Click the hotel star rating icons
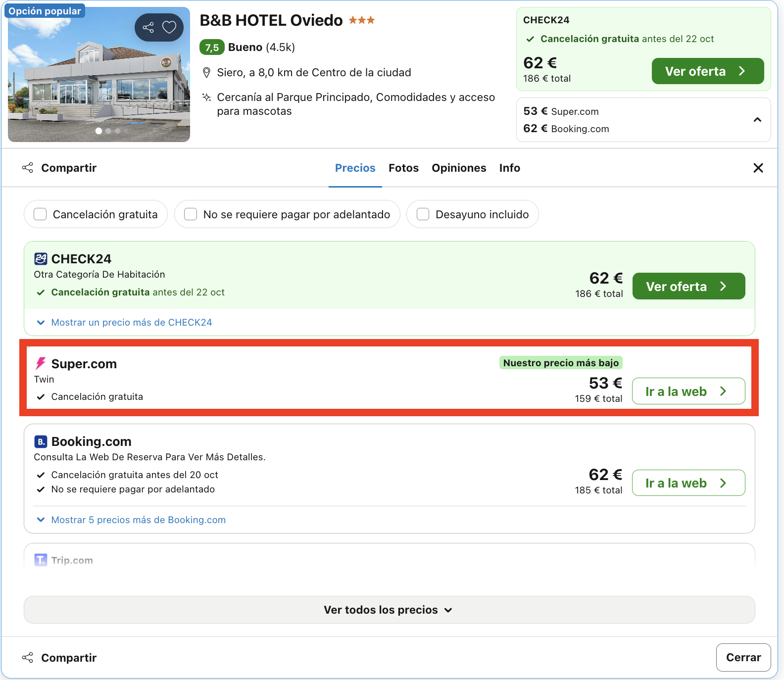 (362, 20)
